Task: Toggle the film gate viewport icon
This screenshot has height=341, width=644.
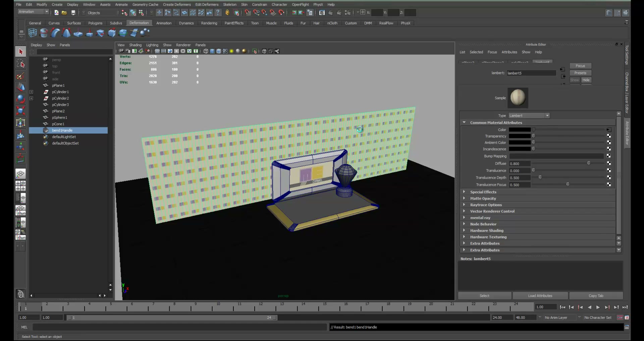Action: point(164,51)
